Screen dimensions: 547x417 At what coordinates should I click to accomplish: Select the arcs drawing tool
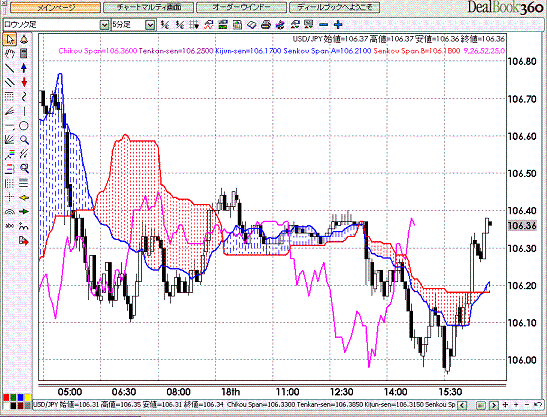(9, 211)
